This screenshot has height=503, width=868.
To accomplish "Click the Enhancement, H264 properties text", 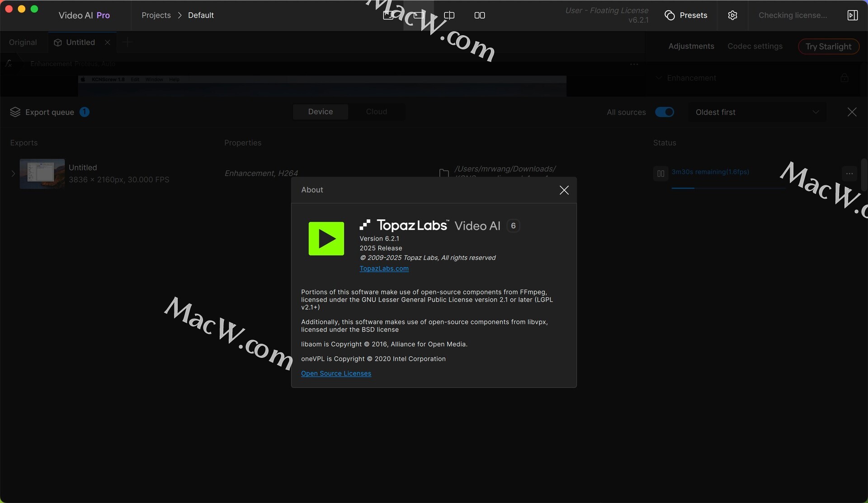I will 261,173.
